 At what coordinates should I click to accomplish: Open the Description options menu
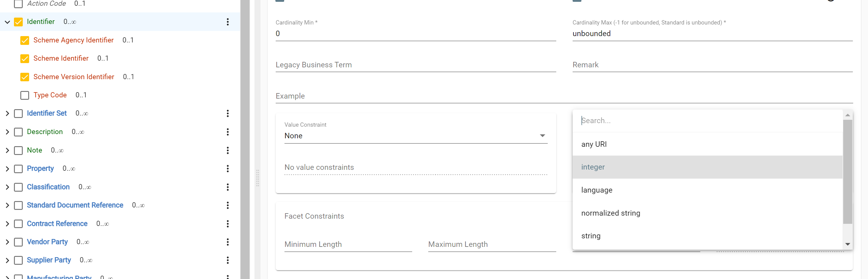pyautogui.click(x=228, y=132)
